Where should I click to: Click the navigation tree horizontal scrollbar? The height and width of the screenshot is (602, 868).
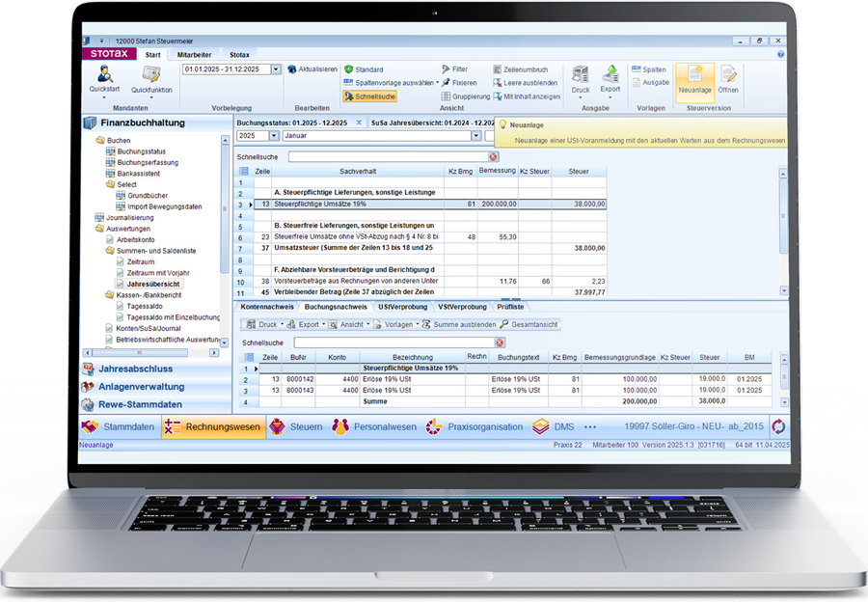point(150,353)
